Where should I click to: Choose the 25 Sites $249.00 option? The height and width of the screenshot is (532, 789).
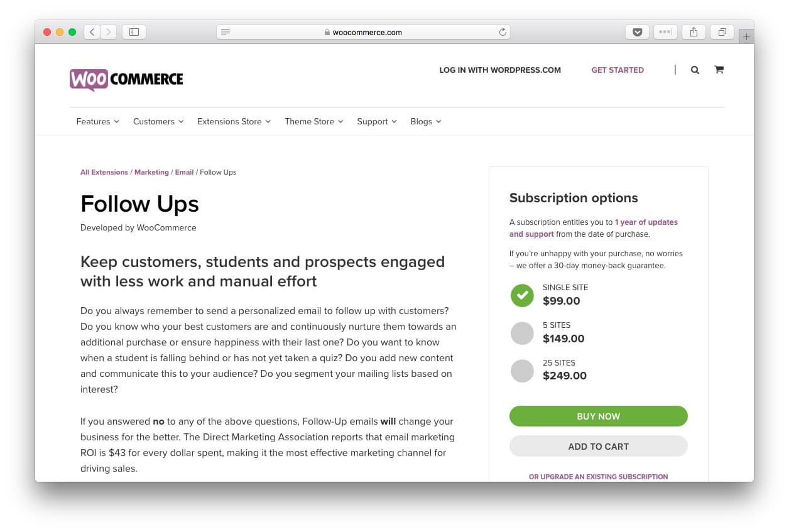click(522, 371)
